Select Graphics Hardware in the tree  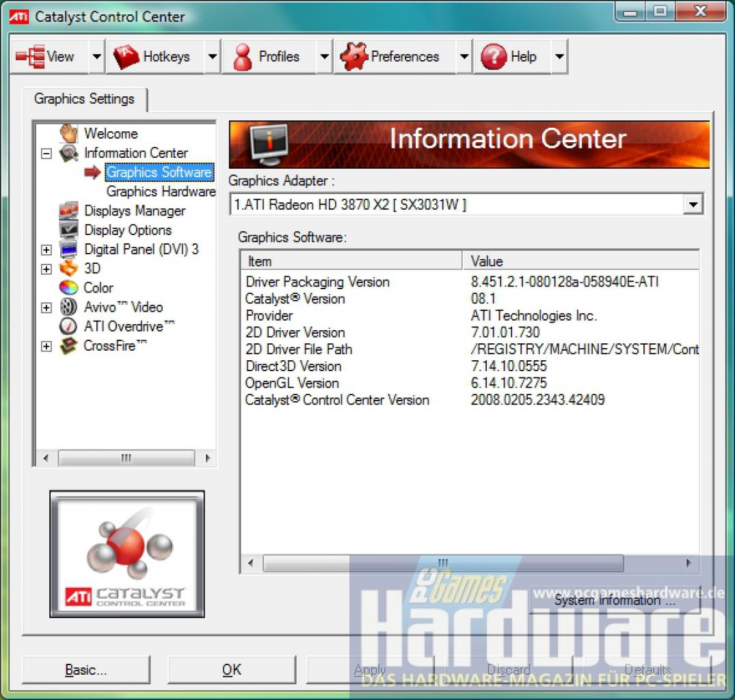[161, 191]
